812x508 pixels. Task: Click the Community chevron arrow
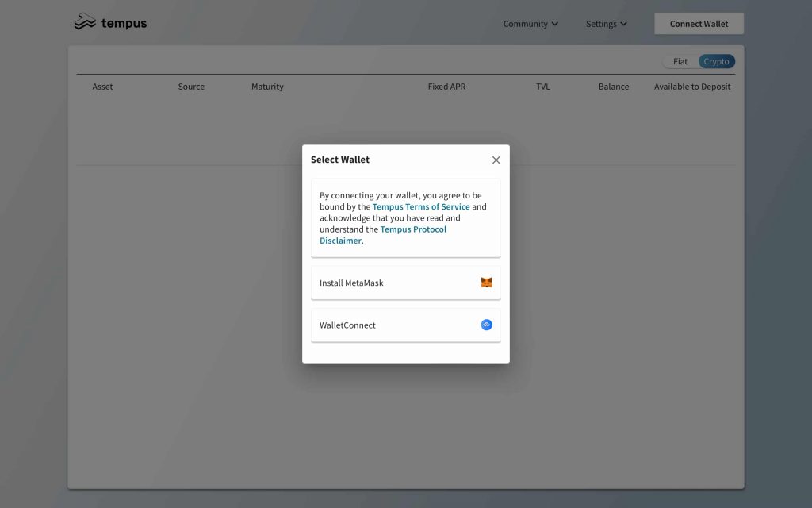(555, 24)
